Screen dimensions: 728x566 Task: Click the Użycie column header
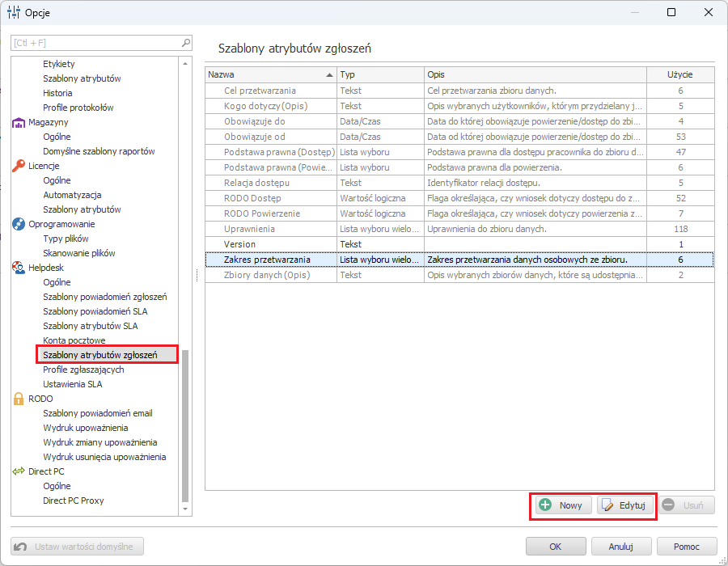[679, 74]
